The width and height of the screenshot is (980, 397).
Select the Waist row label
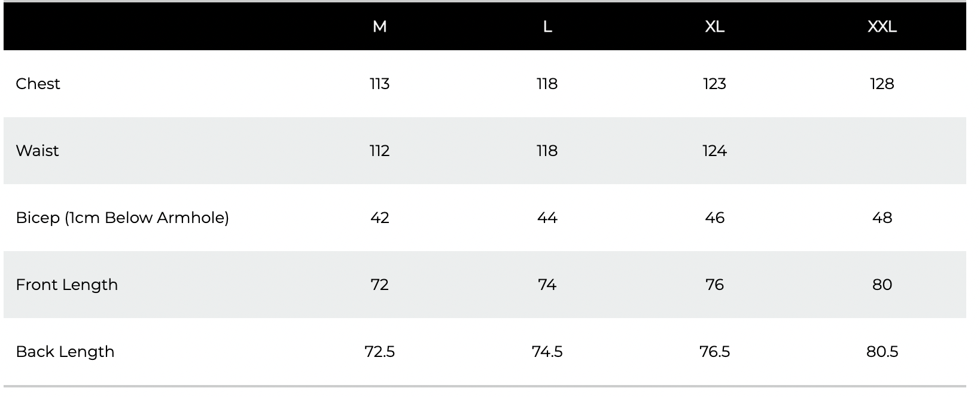point(38,151)
